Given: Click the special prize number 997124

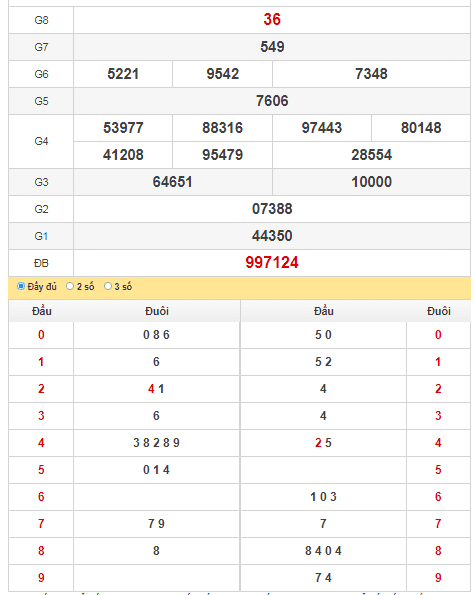Looking at the screenshot, I should (272, 263).
